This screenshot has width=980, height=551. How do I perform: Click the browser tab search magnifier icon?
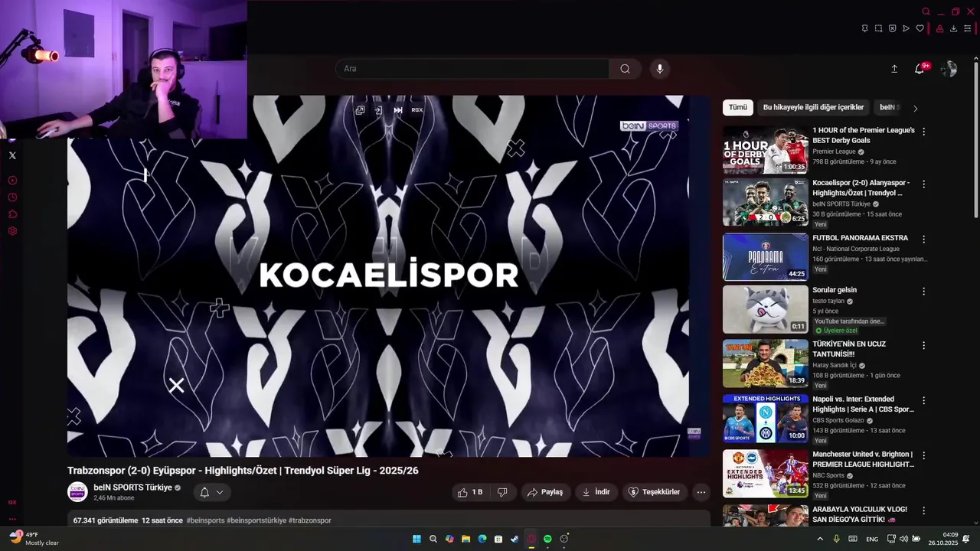[926, 11]
